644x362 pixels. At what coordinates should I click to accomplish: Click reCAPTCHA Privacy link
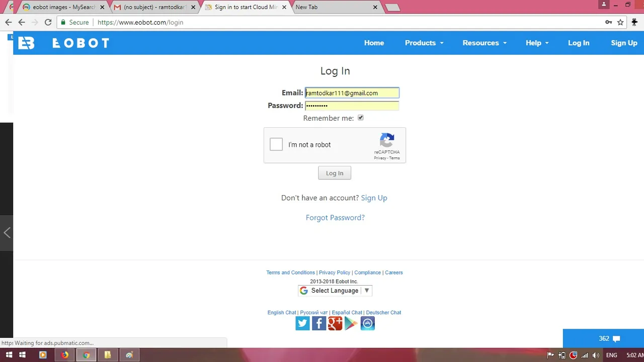tap(380, 158)
